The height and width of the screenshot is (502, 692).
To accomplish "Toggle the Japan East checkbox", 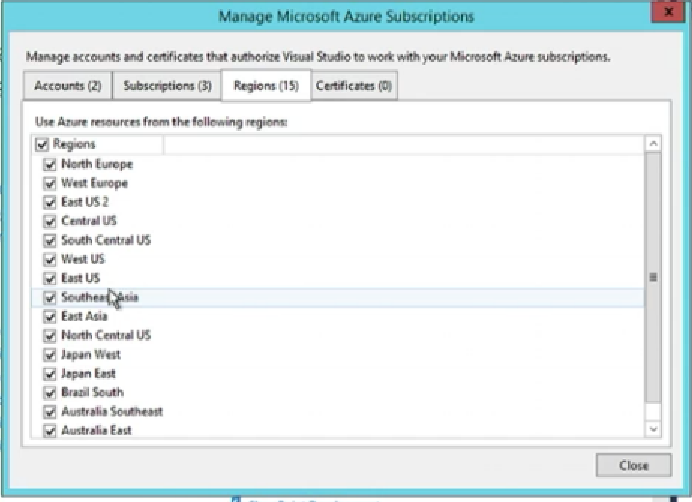I will (x=49, y=374).
